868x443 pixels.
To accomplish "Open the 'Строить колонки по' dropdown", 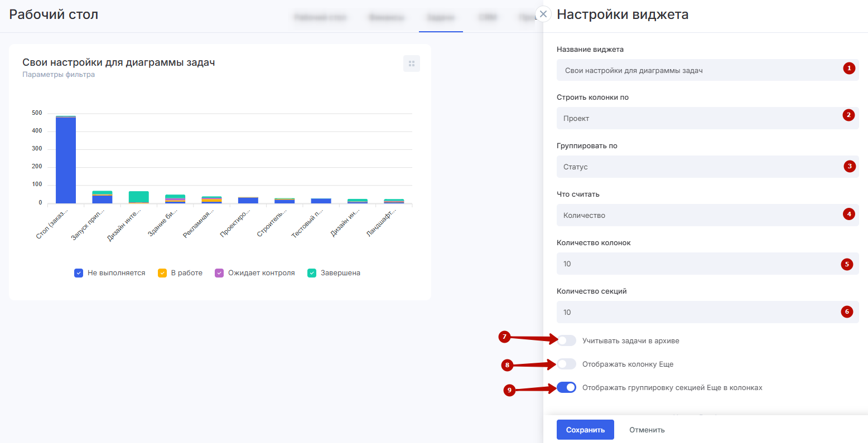I will pyautogui.click(x=697, y=118).
